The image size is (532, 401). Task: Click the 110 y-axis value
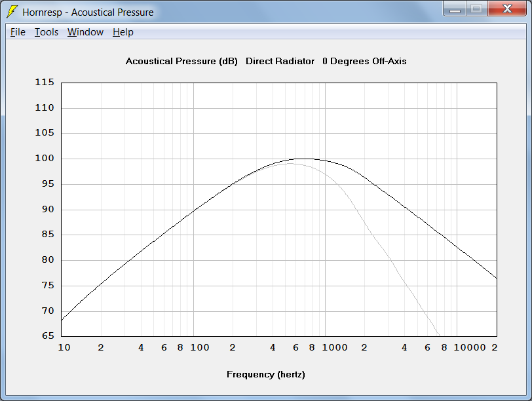pyautogui.click(x=45, y=107)
